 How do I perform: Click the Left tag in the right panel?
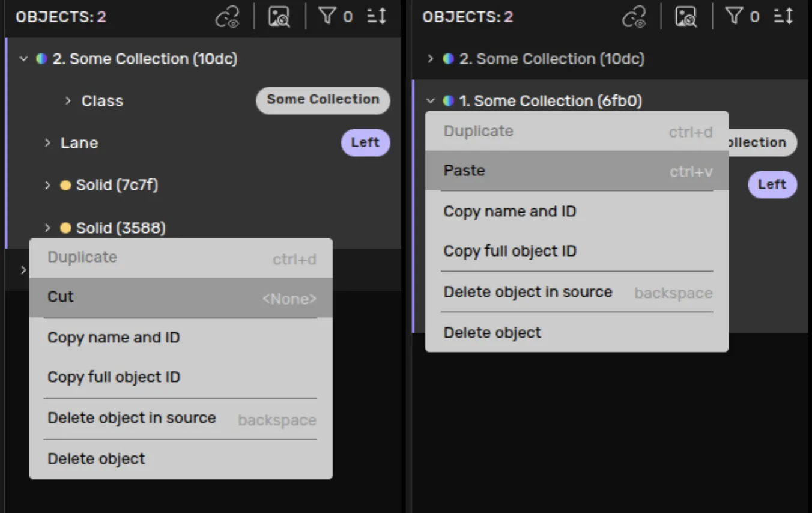772,184
